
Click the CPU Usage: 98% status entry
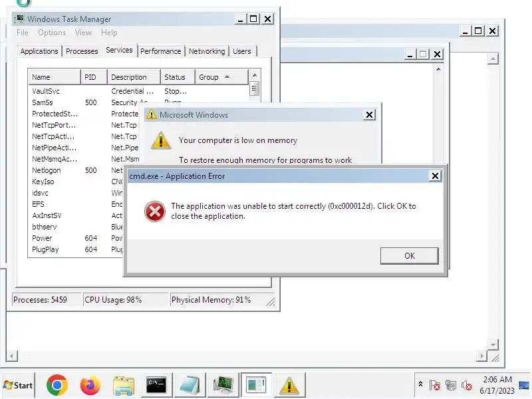pyautogui.click(x=125, y=300)
